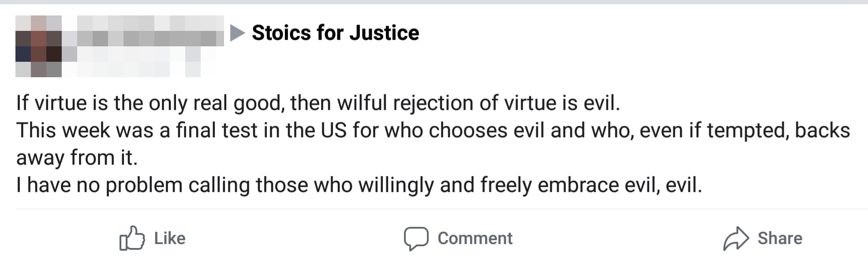
Task: Click the line starting "If virtue is the only"
Action: (x=318, y=103)
